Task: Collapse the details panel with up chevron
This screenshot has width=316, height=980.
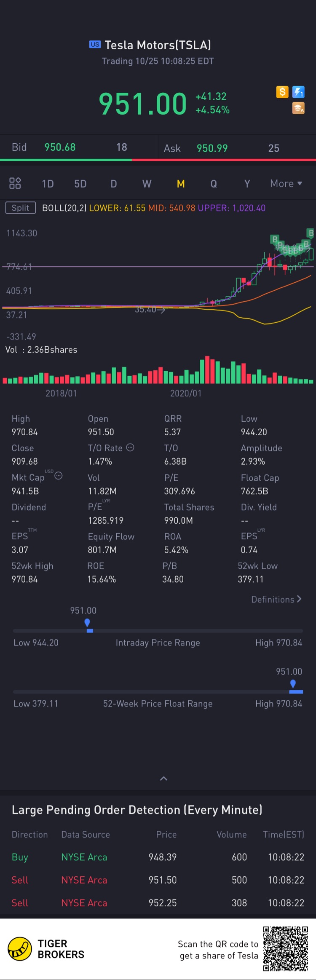Action: point(164,779)
